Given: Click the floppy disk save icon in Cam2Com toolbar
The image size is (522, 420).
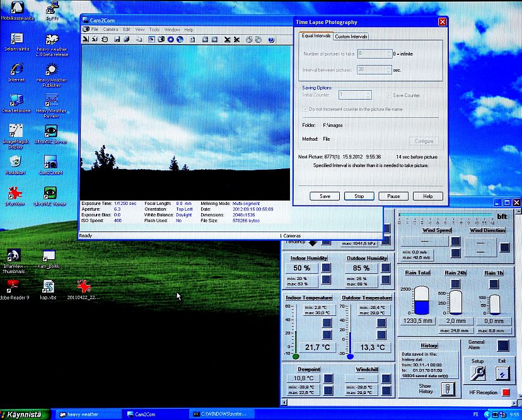Looking at the screenshot, I should click(x=116, y=39).
